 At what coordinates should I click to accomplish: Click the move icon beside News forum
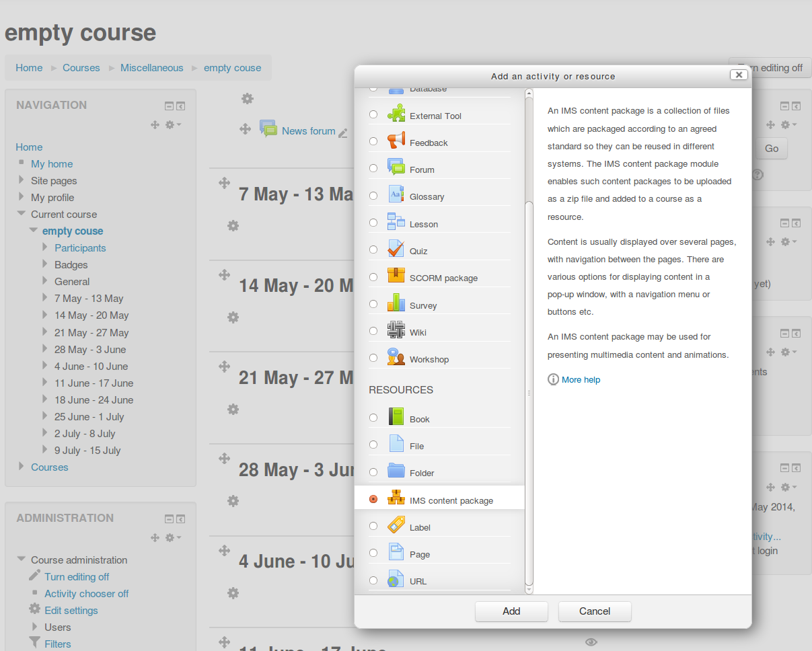[x=246, y=128]
